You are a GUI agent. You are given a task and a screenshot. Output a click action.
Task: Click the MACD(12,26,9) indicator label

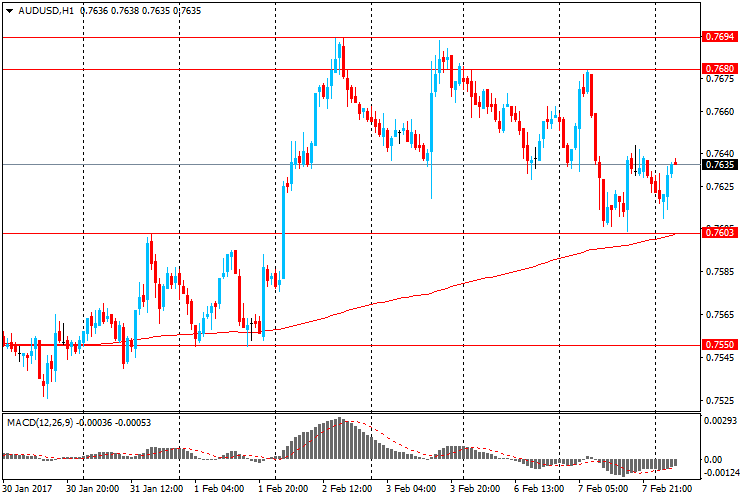[x=40, y=423]
